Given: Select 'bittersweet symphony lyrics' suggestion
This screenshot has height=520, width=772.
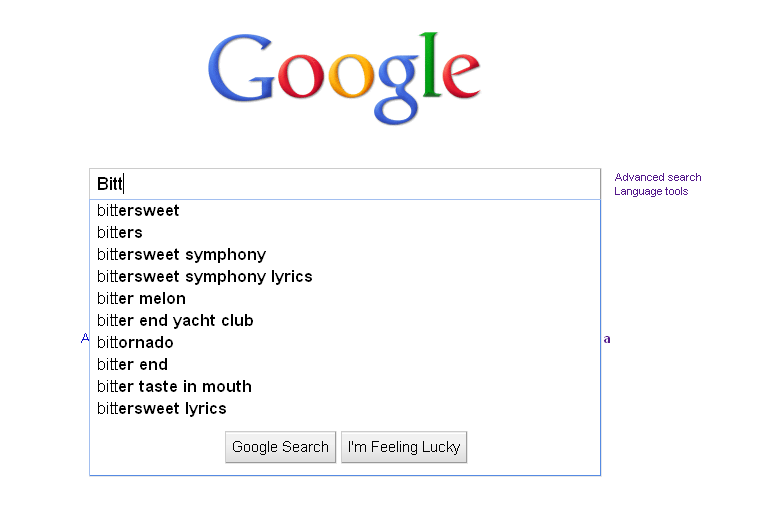Looking at the screenshot, I should click(x=345, y=277).
